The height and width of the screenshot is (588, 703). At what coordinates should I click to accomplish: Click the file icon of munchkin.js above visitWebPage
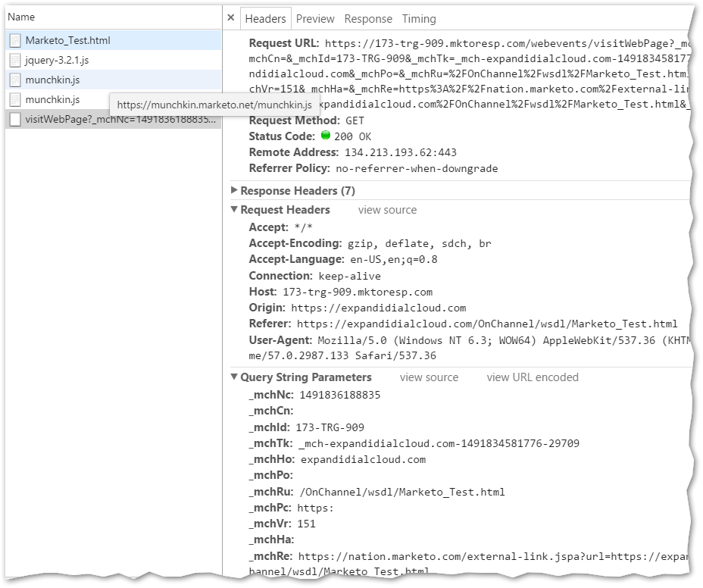15,100
